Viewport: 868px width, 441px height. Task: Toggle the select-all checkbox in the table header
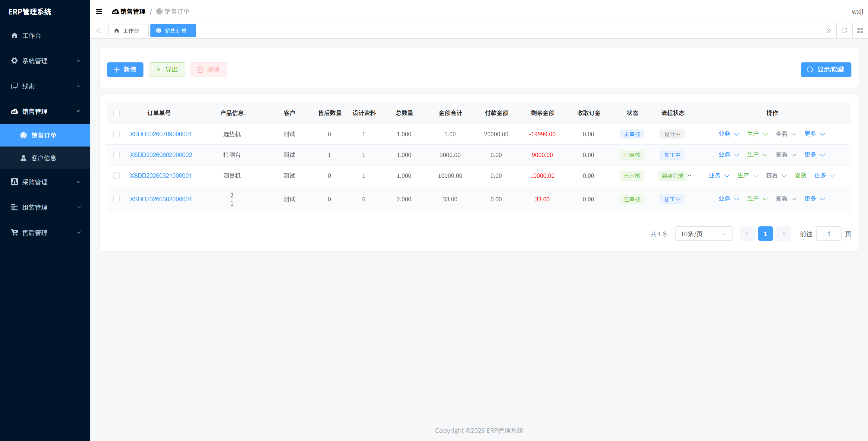pos(117,113)
